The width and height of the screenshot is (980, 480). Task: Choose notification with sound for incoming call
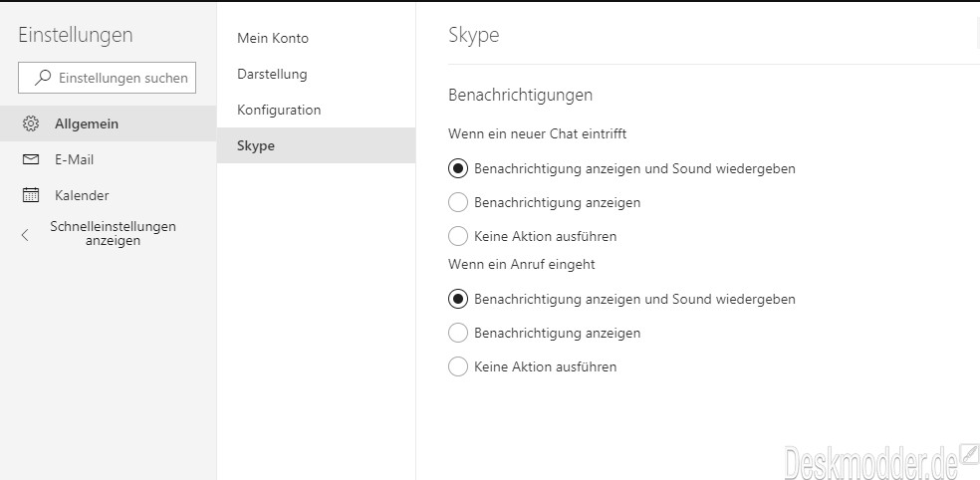458,299
